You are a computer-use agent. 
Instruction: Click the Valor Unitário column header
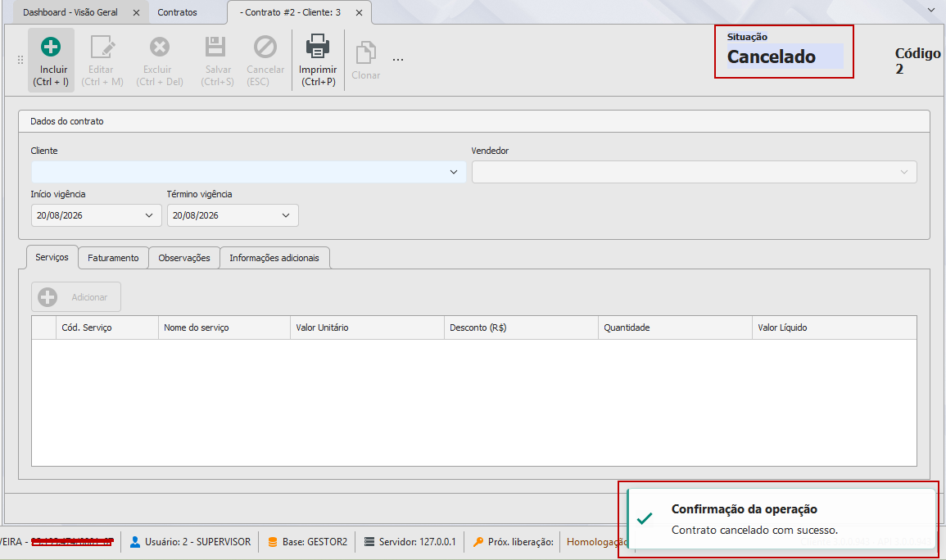367,327
